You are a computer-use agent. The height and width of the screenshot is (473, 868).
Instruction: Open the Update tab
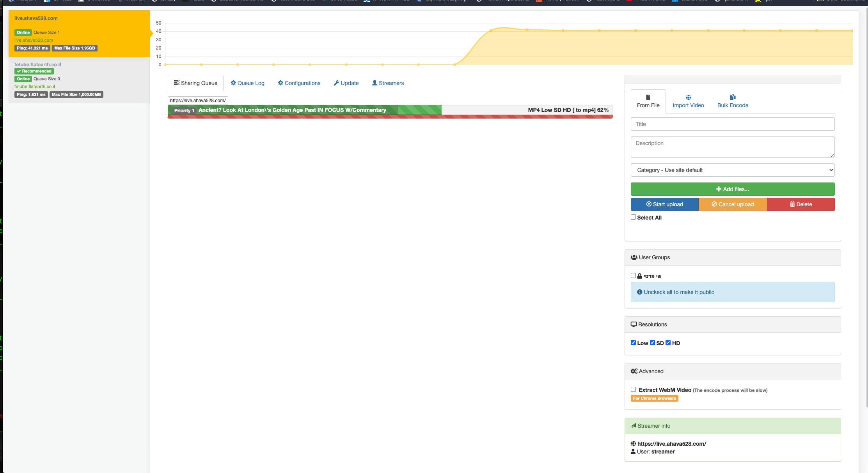point(346,83)
